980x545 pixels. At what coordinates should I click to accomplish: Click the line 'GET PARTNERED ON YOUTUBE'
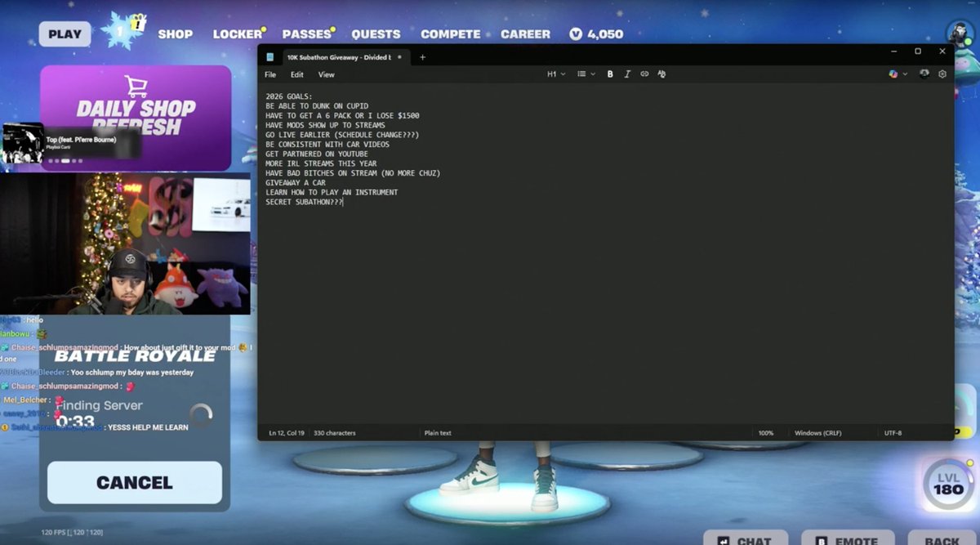click(x=317, y=154)
